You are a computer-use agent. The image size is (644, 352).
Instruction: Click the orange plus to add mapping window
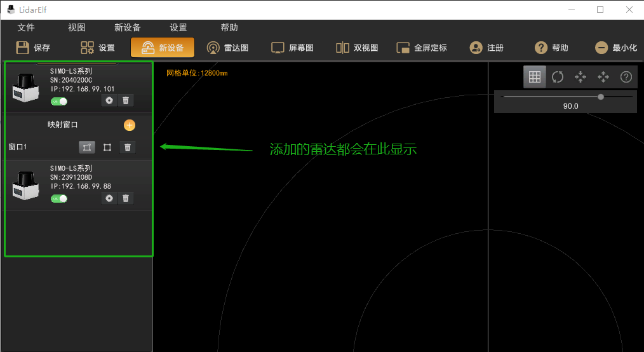pyautogui.click(x=129, y=125)
